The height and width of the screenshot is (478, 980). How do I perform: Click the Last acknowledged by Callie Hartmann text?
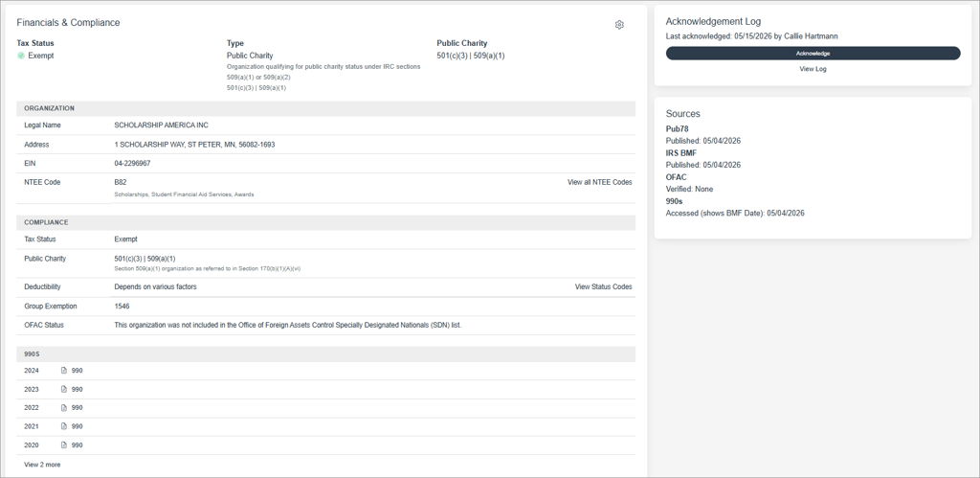(x=752, y=36)
